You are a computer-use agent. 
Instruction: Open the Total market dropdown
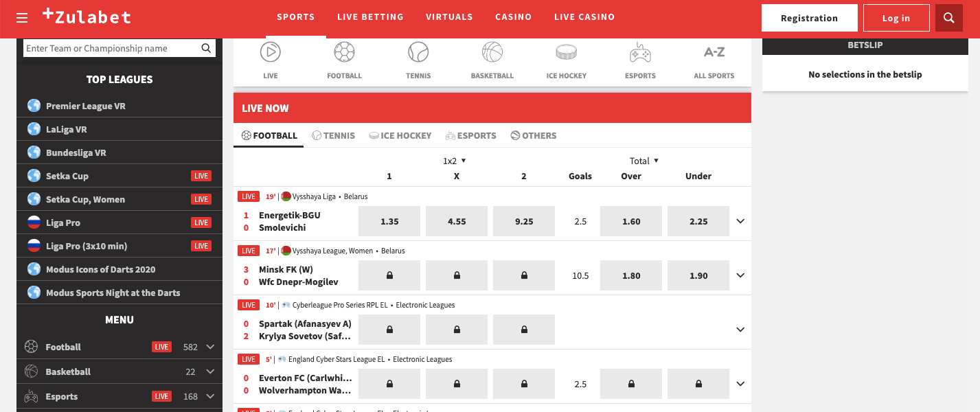click(x=644, y=161)
